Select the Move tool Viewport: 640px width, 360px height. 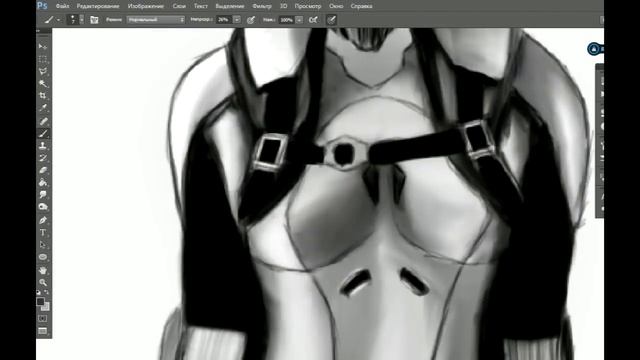(42, 47)
